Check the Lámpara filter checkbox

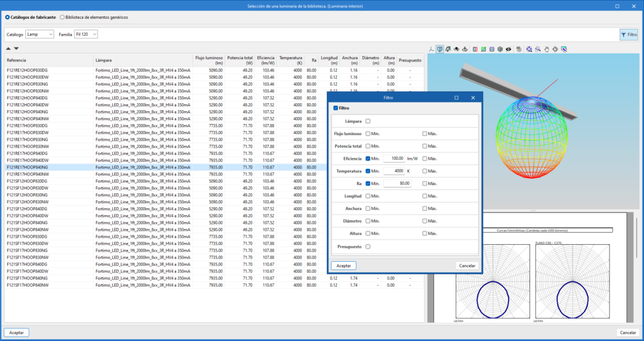(x=368, y=121)
